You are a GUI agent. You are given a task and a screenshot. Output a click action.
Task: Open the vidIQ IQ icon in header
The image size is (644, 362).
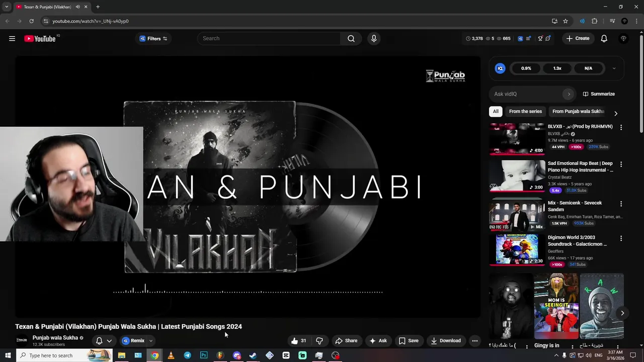[x=520, y=39]
